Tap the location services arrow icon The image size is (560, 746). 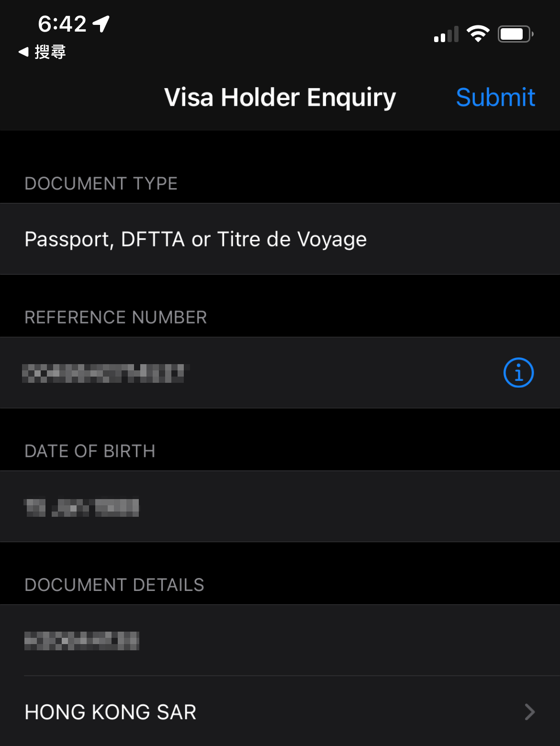(x=101, y=23)
